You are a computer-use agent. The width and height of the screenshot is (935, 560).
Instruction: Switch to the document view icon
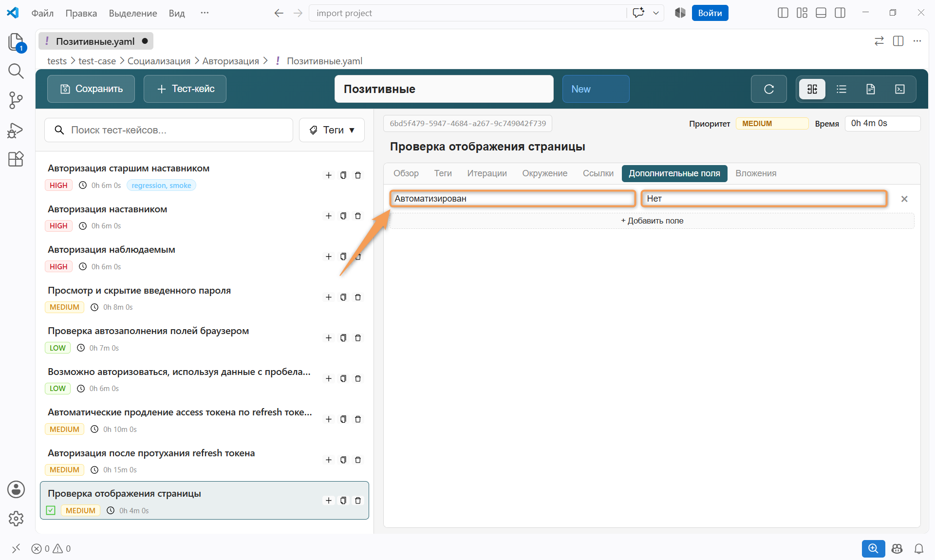coord(871,89)
